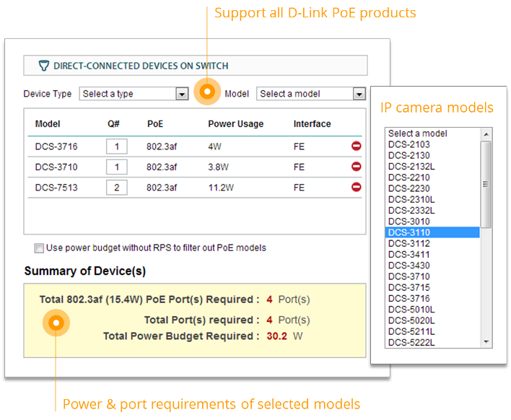Choose DCS-3112 in the model list
The image size is (511, 420).
(432, 243)
